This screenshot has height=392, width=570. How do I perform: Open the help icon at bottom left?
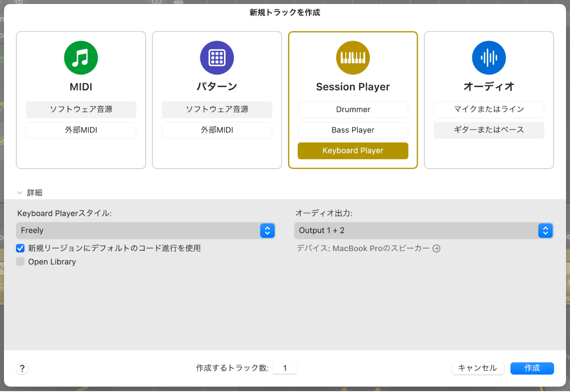point(22,368)
